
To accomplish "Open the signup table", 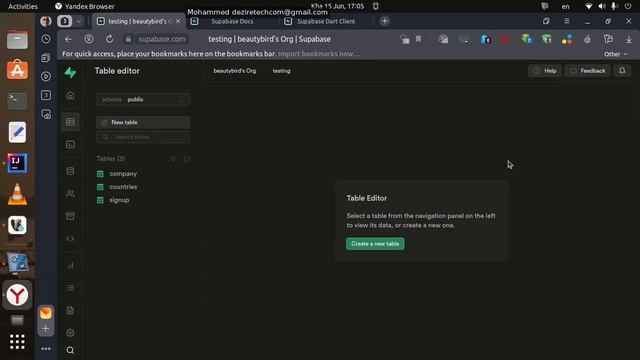I will pos(119,200).
